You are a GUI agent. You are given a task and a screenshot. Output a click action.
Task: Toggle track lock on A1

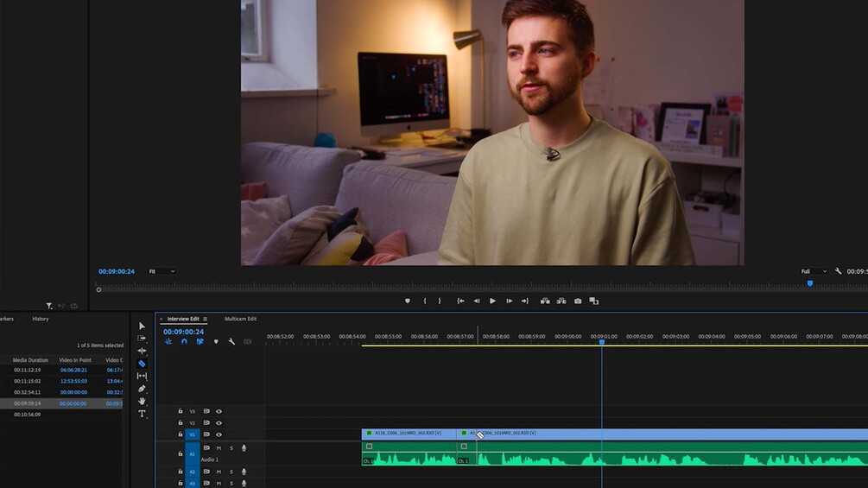pyautogui.click(x=181, y=453)
